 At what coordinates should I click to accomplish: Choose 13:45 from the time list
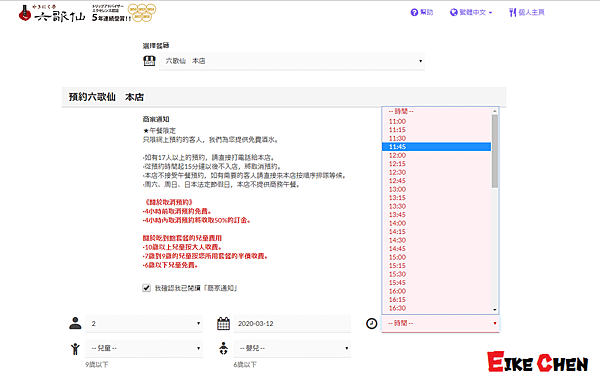pyautogui.click(x=436, y=215)
